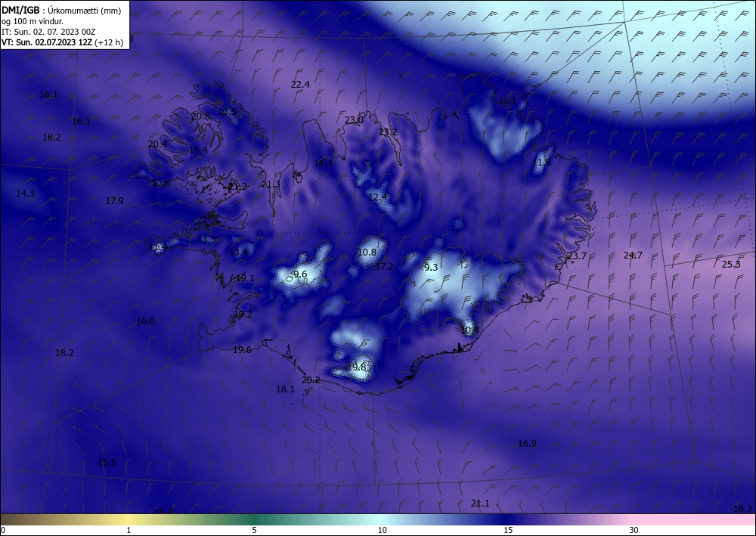
Task: Select the 9.8 value label
Action: [x=359, y=367]
